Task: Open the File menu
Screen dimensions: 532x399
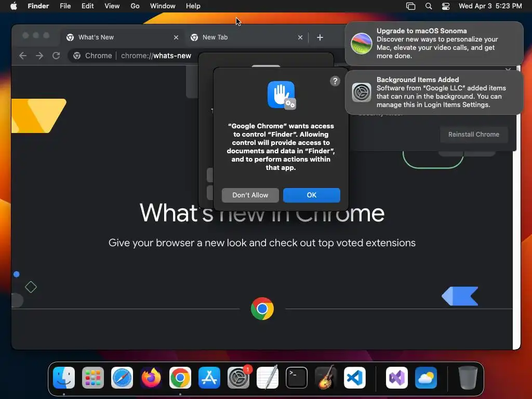Action: click(65, 6)
